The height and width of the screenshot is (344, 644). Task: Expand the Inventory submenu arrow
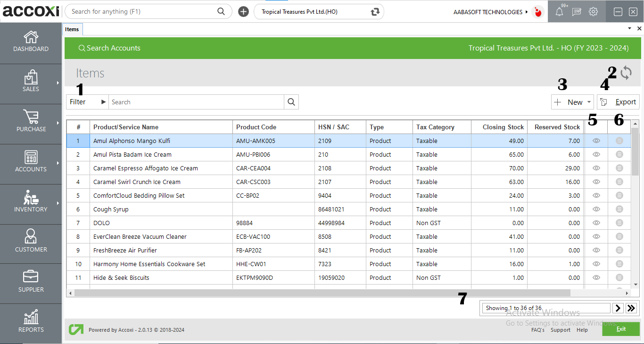[58, 203]
